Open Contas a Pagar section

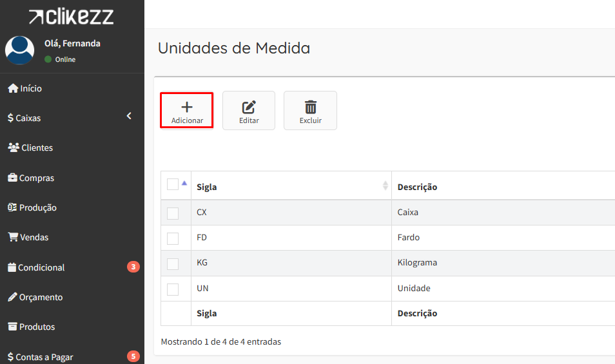(44, 356)
